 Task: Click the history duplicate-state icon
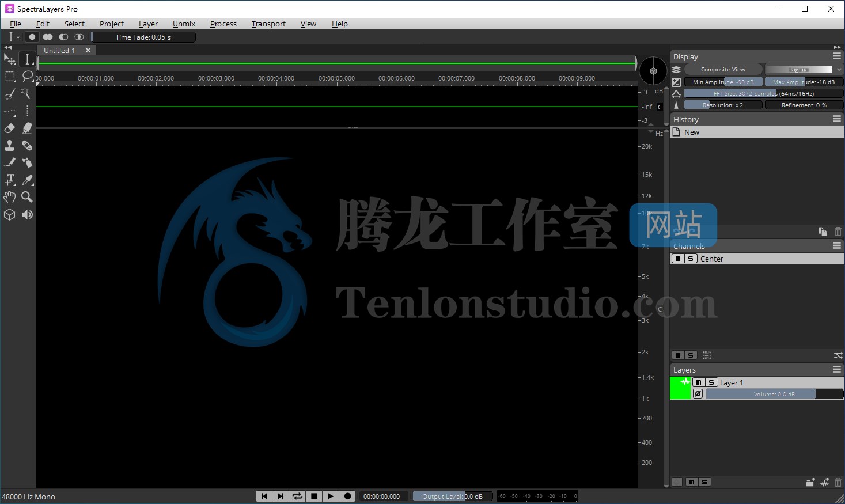[x=823, y=232]
